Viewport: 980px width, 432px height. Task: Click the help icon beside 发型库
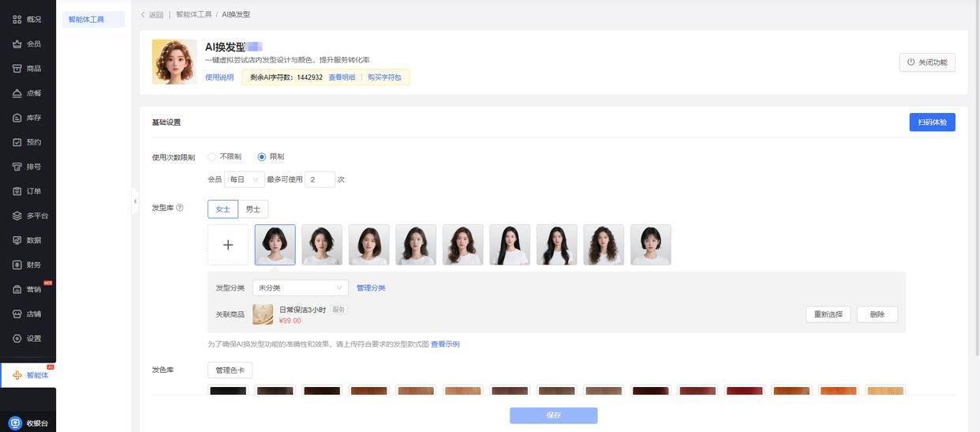(x=180, y=208)
